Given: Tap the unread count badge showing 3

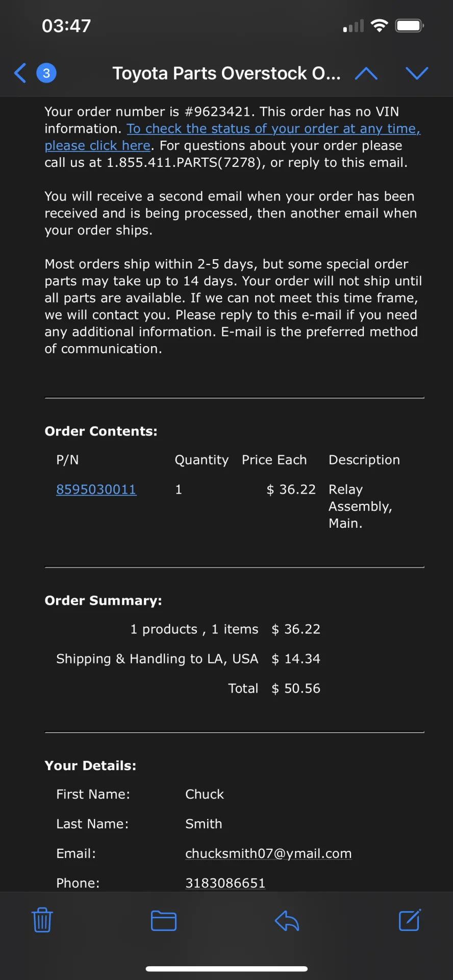Looking at the screenshot, I should [46, 73].
